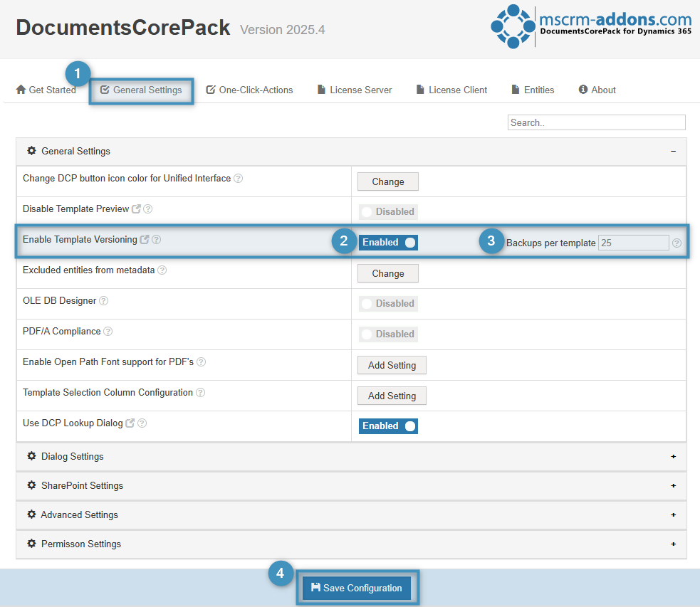This screenshot has height=607, width=700.
Task: Click Add Setting for Open Path Font support
Action: click(392, 366)
